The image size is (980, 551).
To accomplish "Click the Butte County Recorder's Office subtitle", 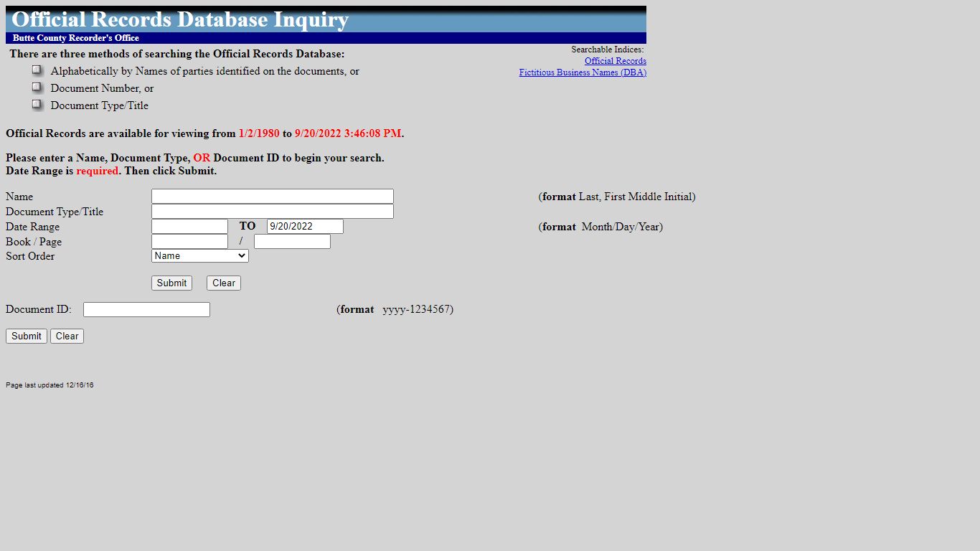I will point(76,38).
